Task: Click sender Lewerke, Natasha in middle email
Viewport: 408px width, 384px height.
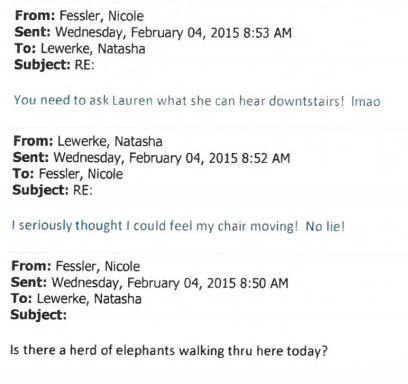Action: coord(110,141)
